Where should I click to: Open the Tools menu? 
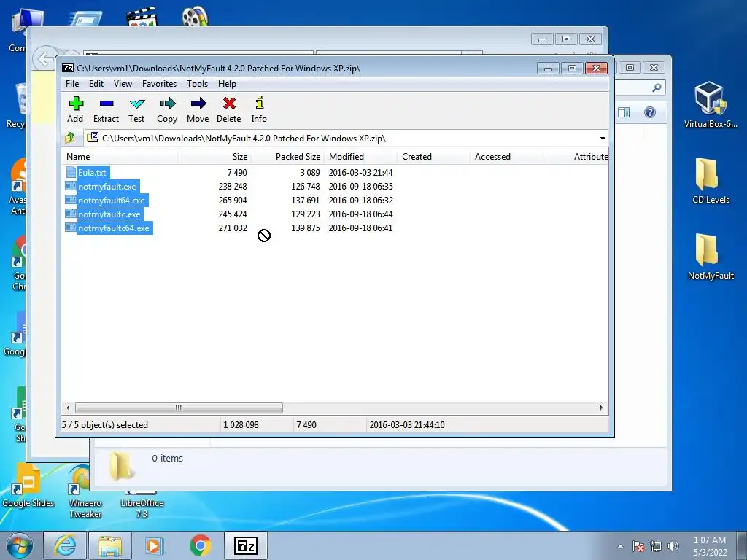point(197,84)
